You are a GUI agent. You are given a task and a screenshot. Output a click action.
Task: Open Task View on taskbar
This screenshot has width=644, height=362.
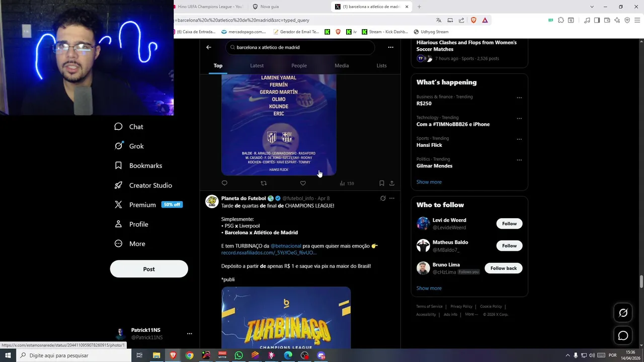coord(139,355)
